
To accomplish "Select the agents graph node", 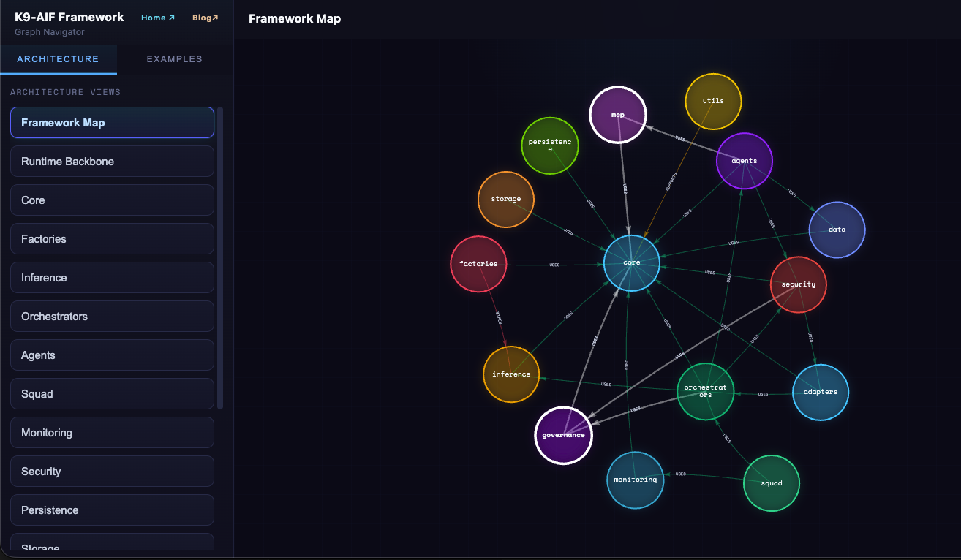I will point(745,161).
